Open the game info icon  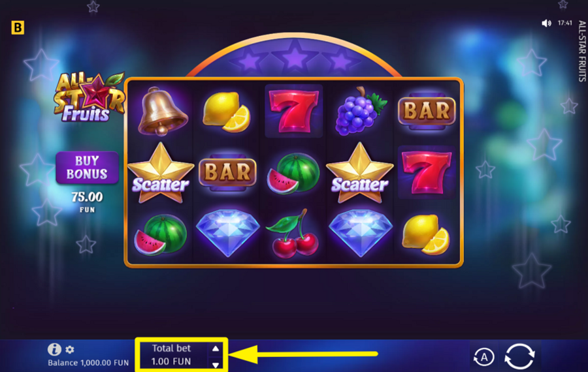tap(54, 349)
